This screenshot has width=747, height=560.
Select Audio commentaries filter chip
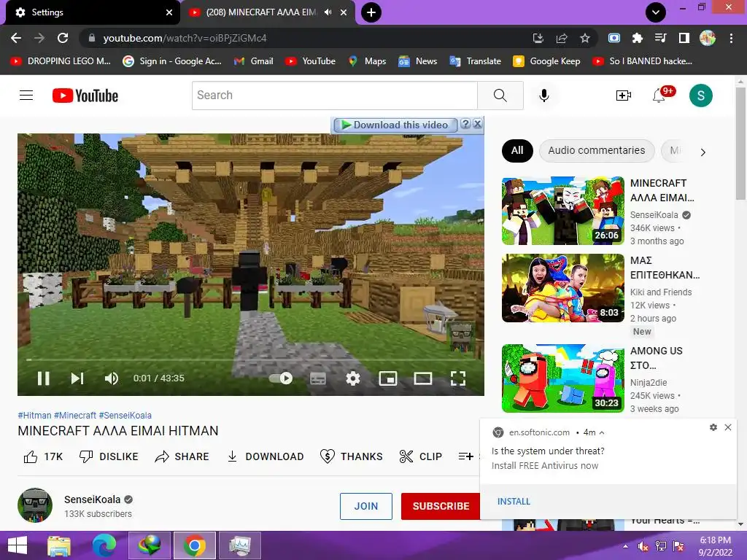pos(597,150)
